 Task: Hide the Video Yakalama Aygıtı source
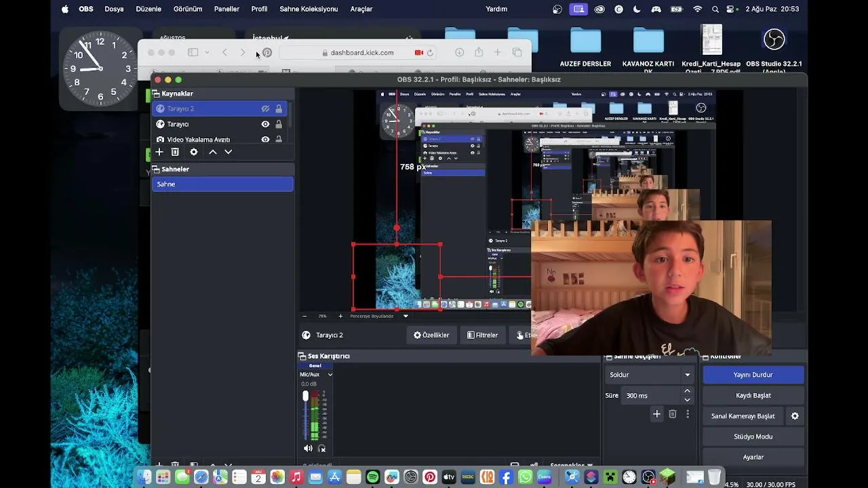[265, 140]
